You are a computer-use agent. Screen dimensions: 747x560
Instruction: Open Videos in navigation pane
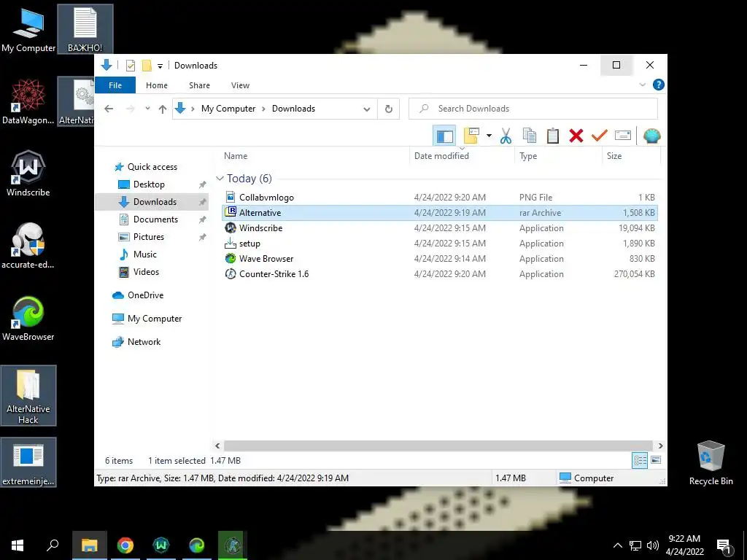pyautogui.click(x=146, y=272)
